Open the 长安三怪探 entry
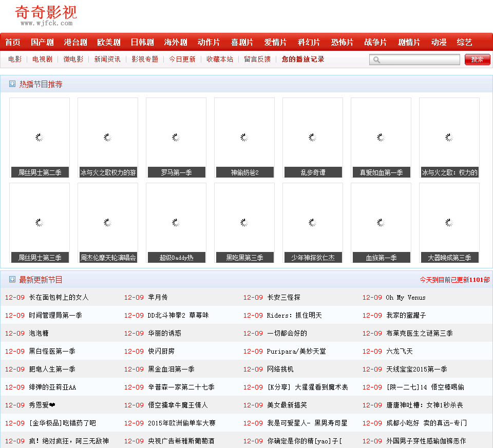 283,297
